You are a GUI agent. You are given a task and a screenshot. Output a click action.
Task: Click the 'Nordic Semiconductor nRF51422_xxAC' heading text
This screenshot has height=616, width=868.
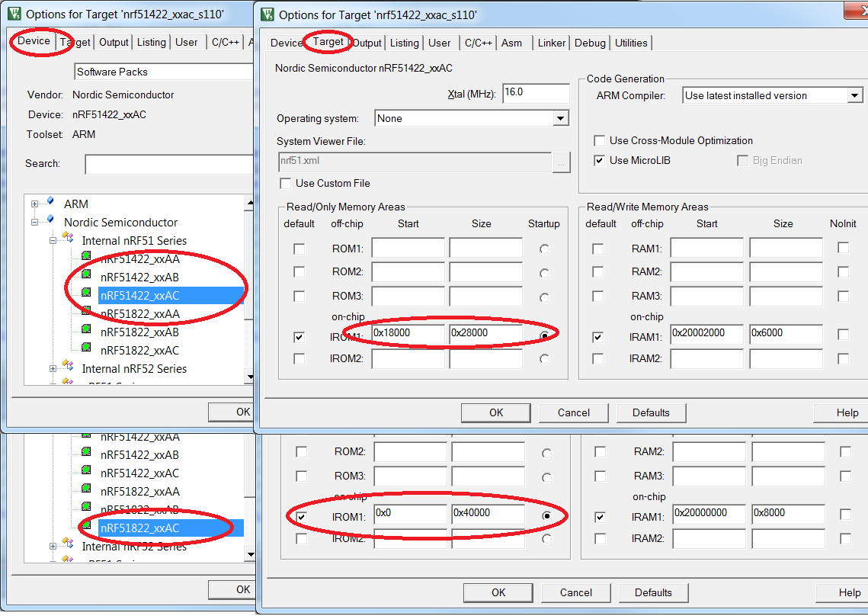(364, 68)
